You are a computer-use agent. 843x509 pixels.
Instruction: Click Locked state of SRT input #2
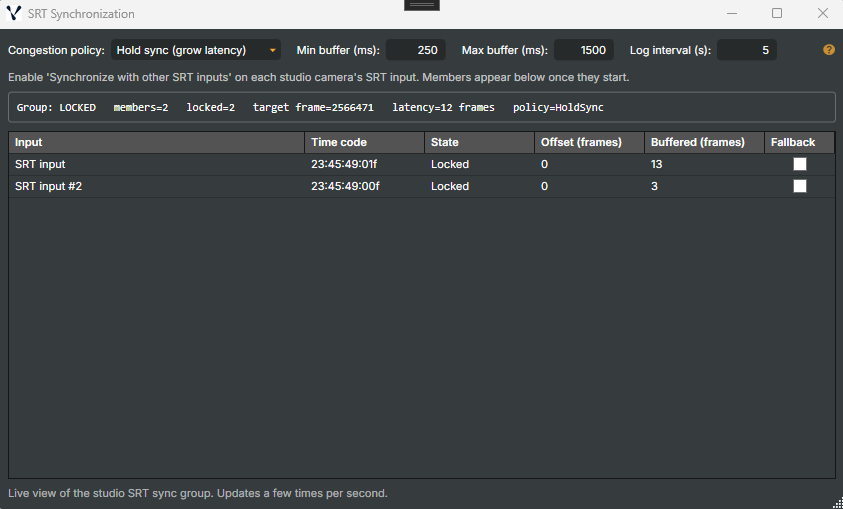click(450, 186)
